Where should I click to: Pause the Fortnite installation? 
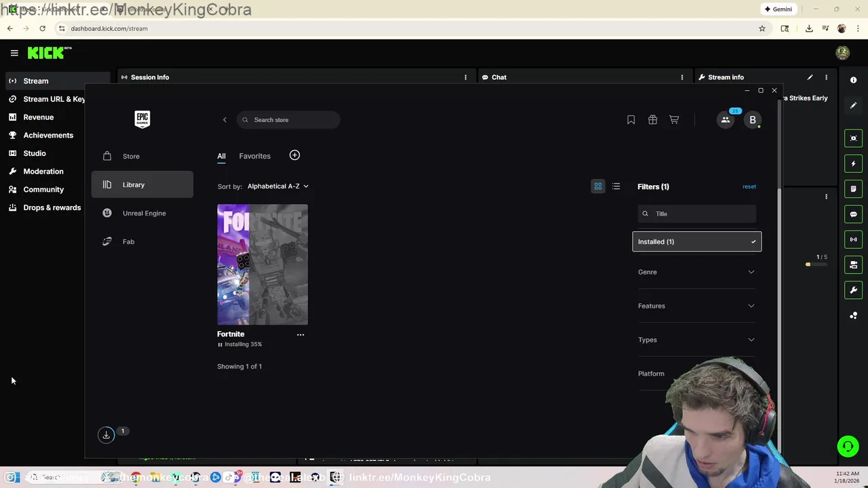(x=220, y=344)
